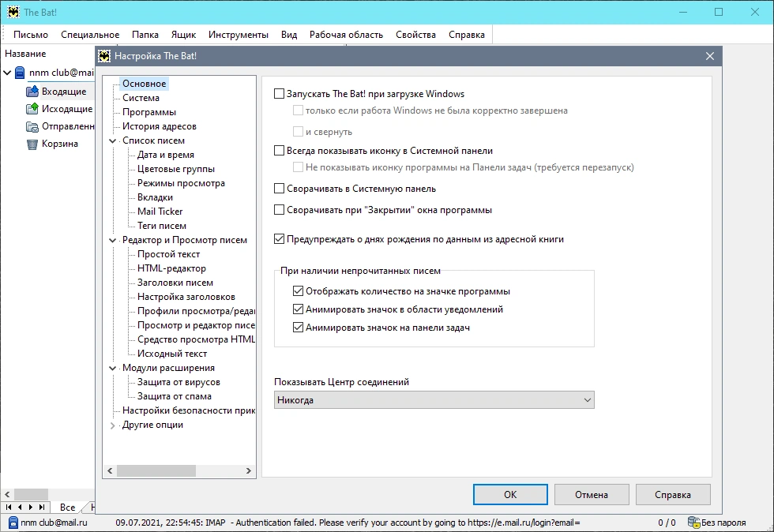The image size is (774, 532).
Task: Go to first tab navigation arrow
Action: pyautogui.click(x=9, y=507)
